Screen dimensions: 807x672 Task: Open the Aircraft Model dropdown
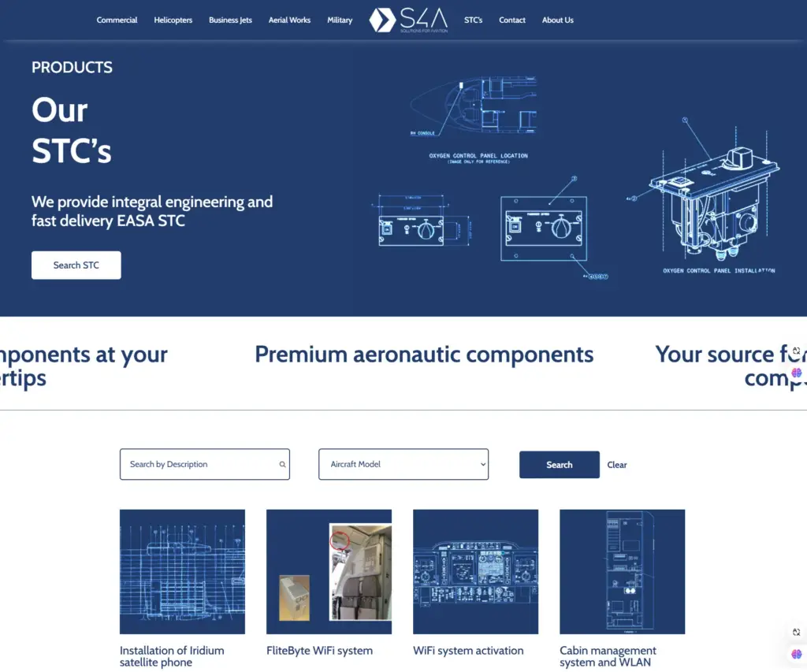point(403,465)
